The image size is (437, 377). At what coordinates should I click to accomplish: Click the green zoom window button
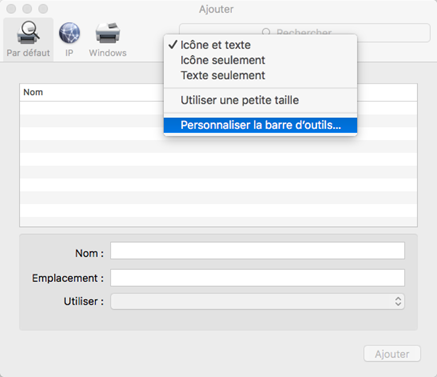pyautogui.click(x=43, y=9)
